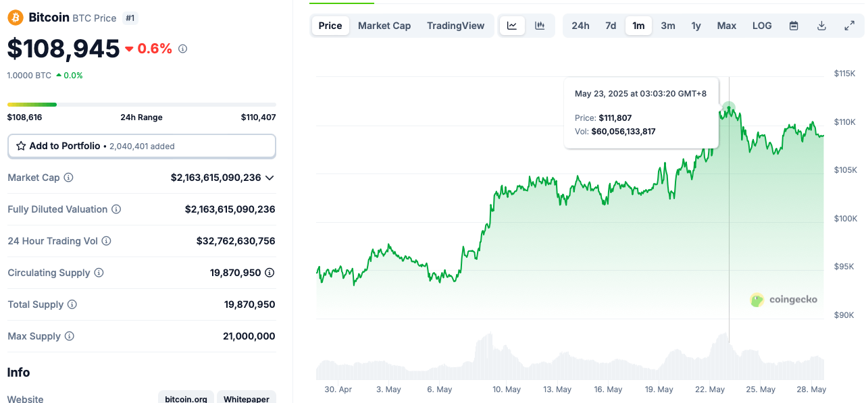868x403 pixels.
Task: Open the TradingView tab
Action: [455, 25]
